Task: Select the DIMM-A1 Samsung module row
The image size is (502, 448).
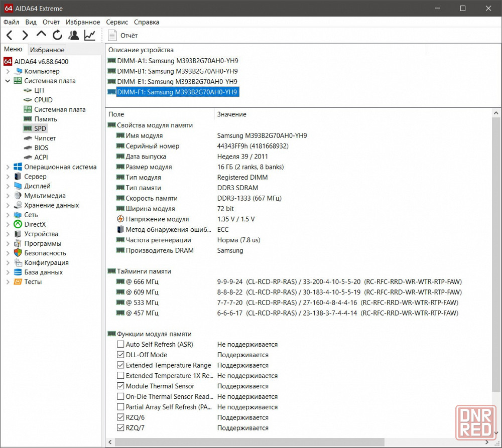Action: [x=178, y=61]
